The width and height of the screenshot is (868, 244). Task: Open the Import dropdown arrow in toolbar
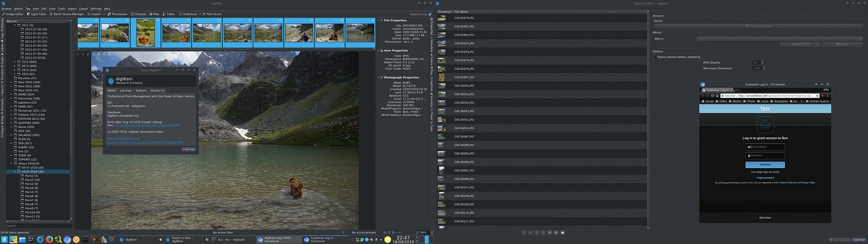[104, 14]
